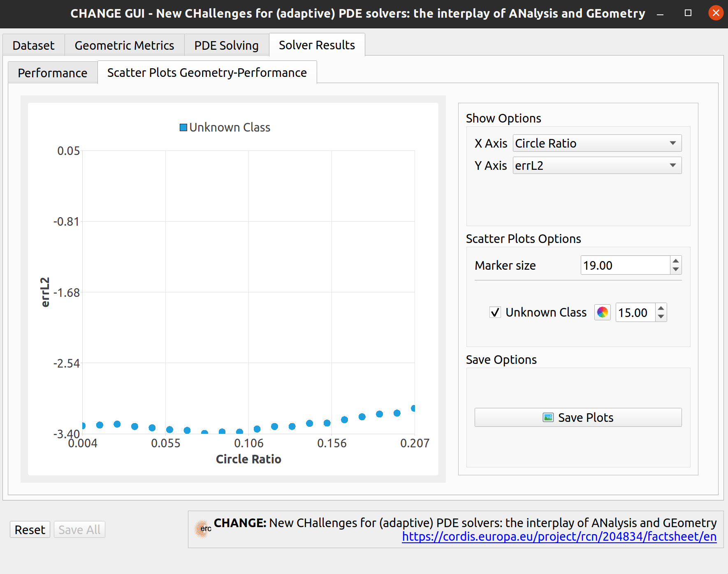This screenshot has height=574, width=728.
Task: Open the Geometric Metrics tab
Action: tap(124, 45)
